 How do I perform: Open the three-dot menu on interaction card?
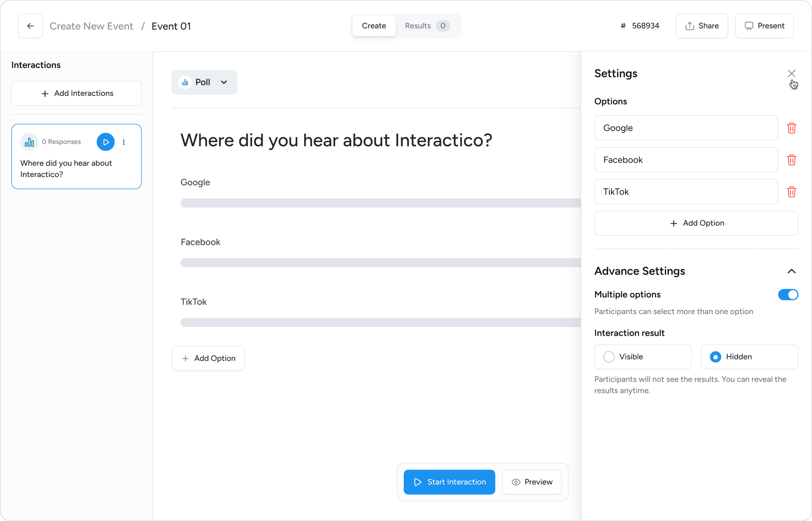[124, 142]
